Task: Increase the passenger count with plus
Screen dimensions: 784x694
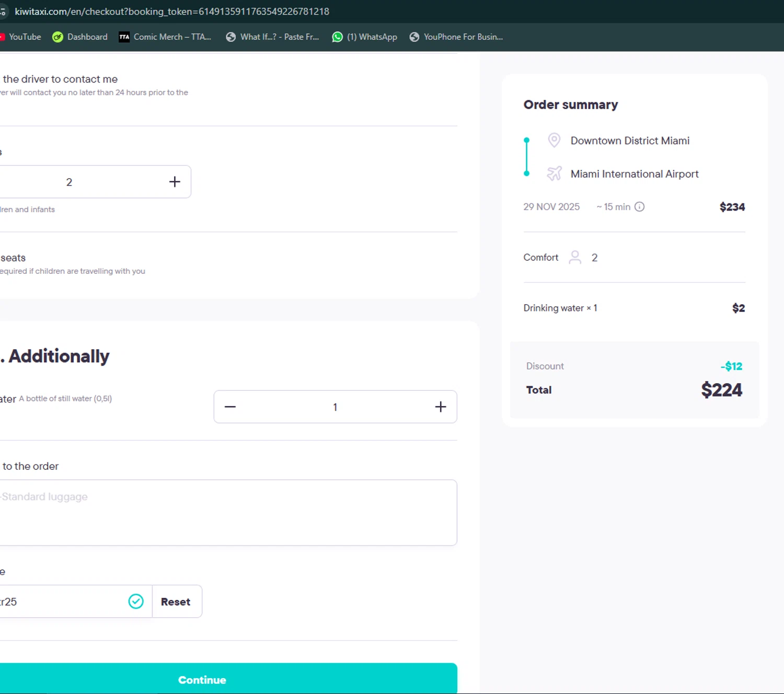Action: coord(175,182)
